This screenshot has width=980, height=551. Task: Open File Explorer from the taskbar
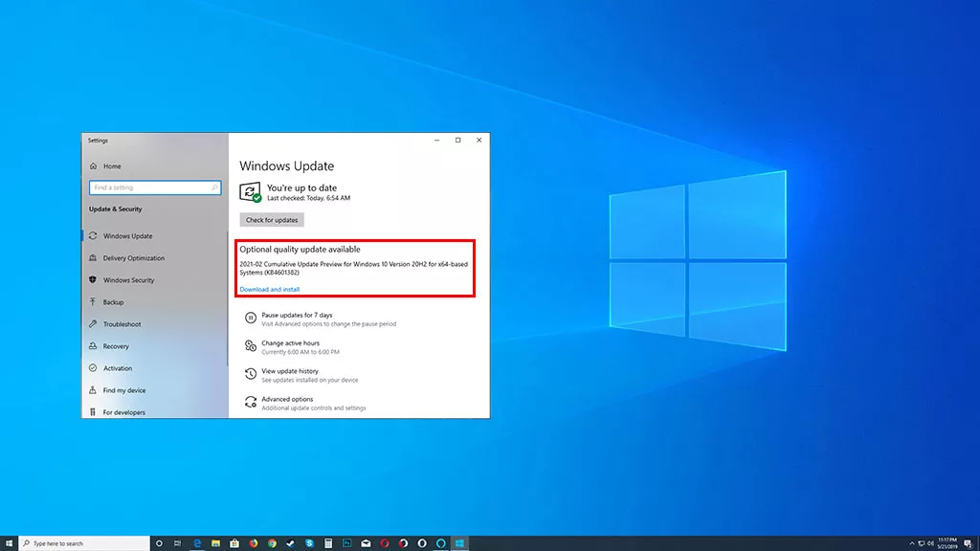[215, 543]
